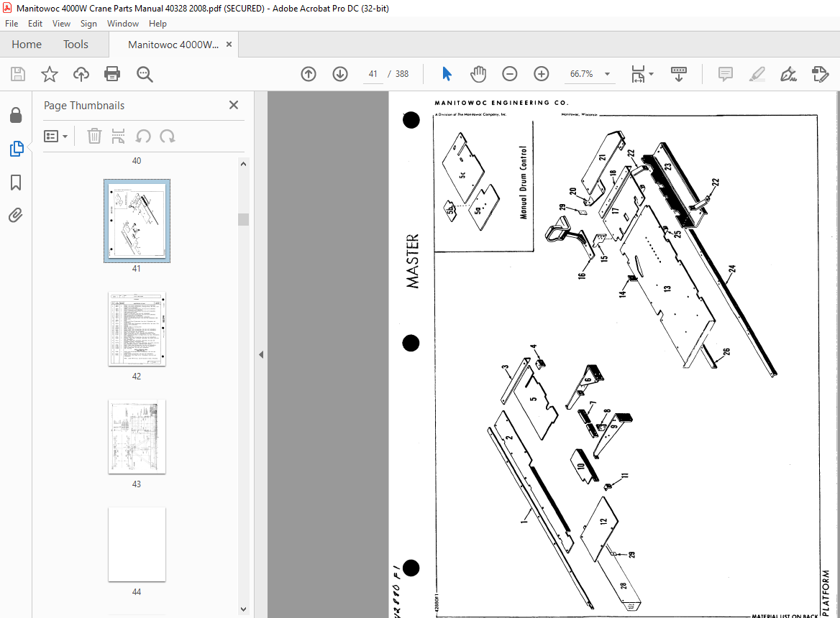The height and width of the screenshot is (618, 840).
Task: Click the zoom percentage field 66.7%
Action: (x=581, y=74)
